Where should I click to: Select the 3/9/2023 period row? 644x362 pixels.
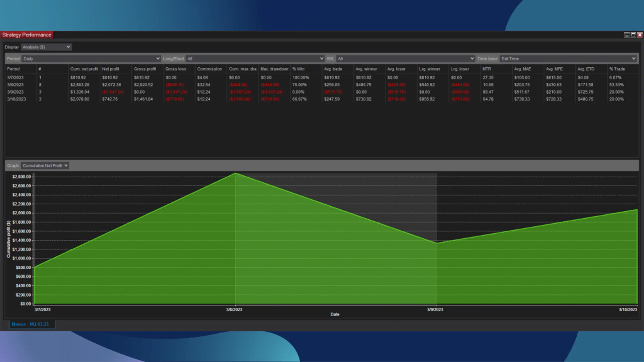322,92
